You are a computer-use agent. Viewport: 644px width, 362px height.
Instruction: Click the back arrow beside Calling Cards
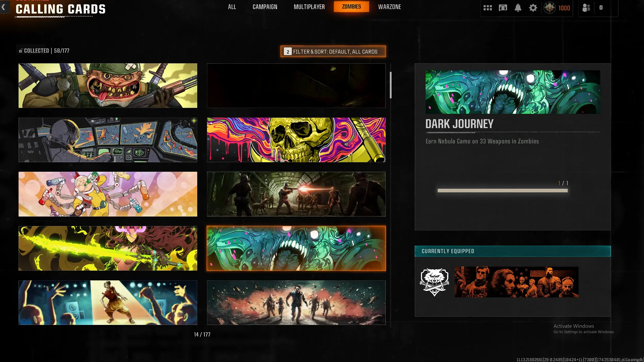coord(4,7)
